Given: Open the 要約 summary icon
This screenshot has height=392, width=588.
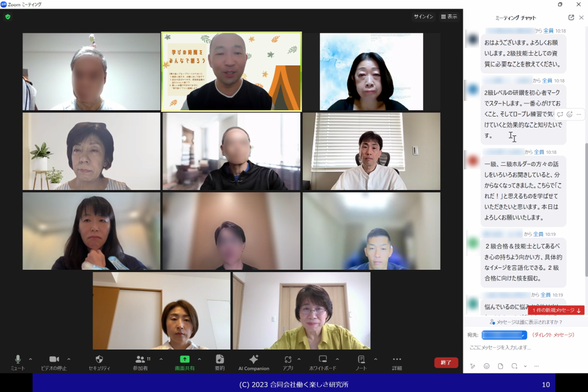Looking at the screenshot, I should click(x=219, y=362).
